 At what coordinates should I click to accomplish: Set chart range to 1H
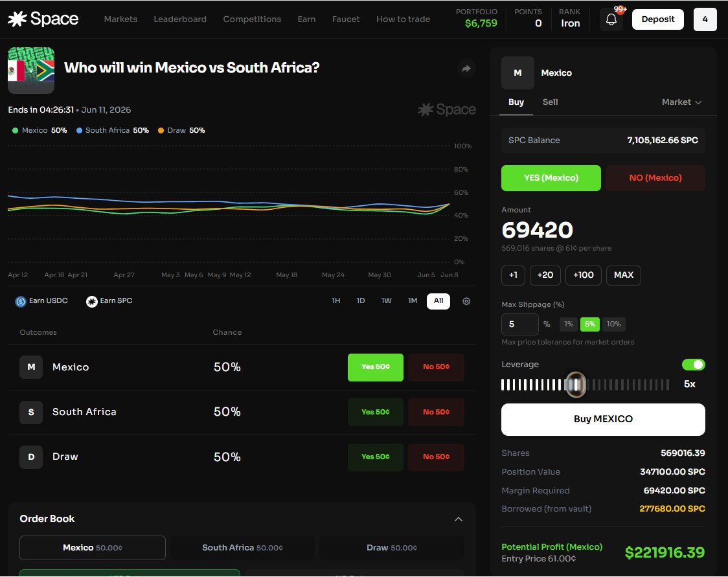(336, 300)
